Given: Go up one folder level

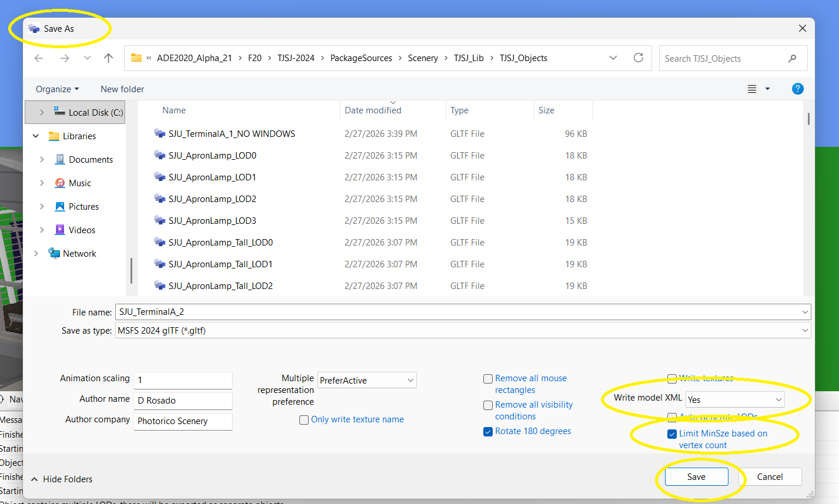Looking at the screenshot, I should tap(108, 58).
